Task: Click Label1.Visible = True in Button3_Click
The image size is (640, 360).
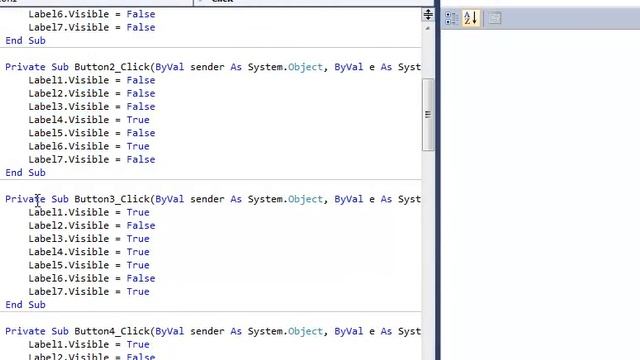Action: click(x=89, y=213)
